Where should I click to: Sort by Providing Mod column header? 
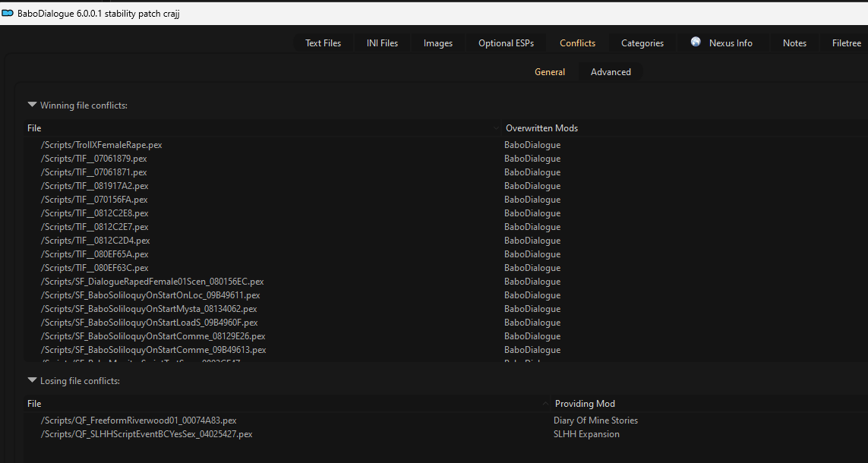click(585, 404)
